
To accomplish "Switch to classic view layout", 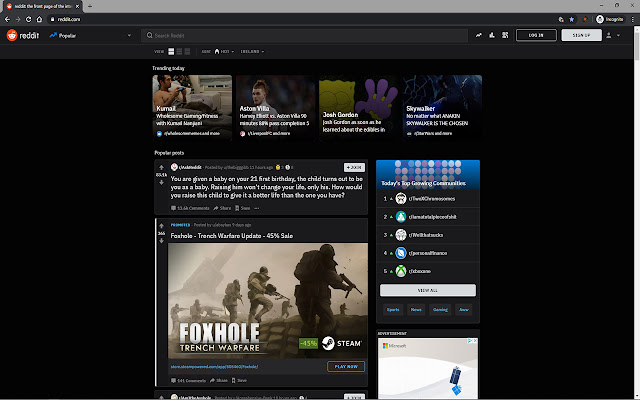I will (179, 51).
